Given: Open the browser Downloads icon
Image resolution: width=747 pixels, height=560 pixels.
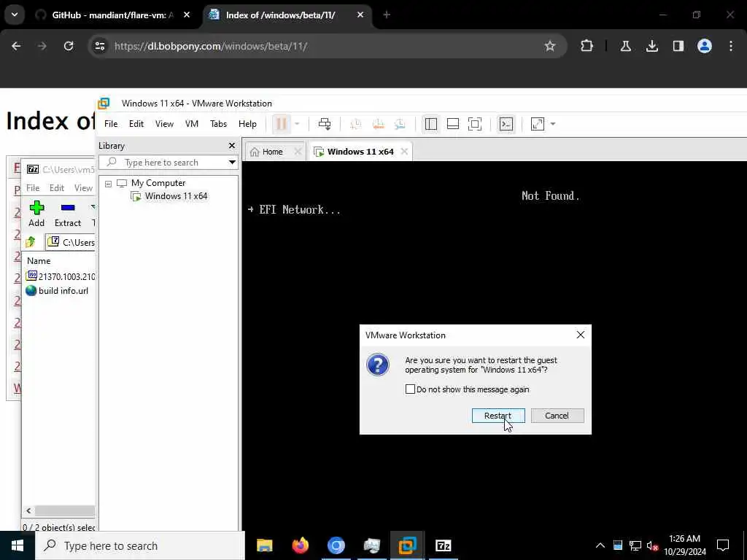Looking at the screenshot, I should coord(651,46).
